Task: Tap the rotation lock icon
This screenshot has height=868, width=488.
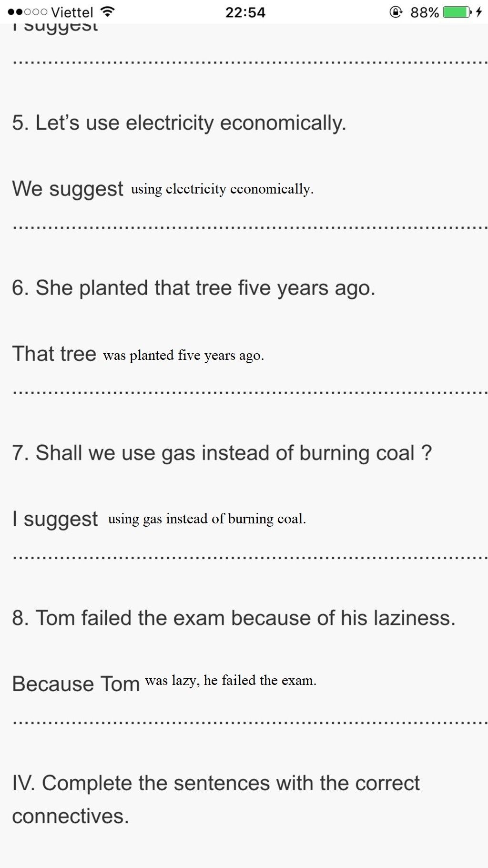Action: (x=396, y=12)
